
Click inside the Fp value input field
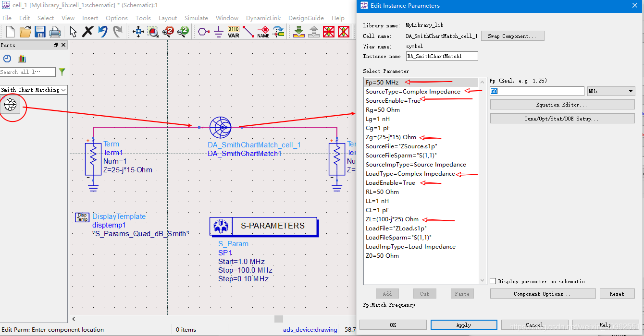click(537, 91)
